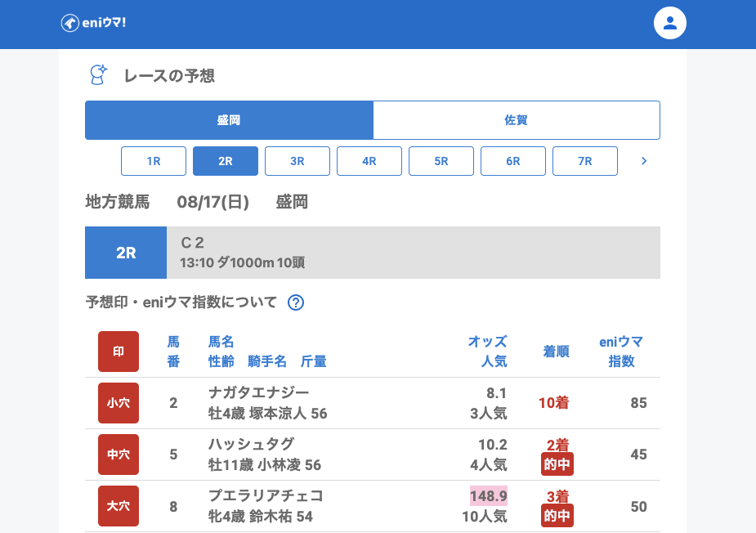Click the eniウマ! logo in header

tap(93, 23)
